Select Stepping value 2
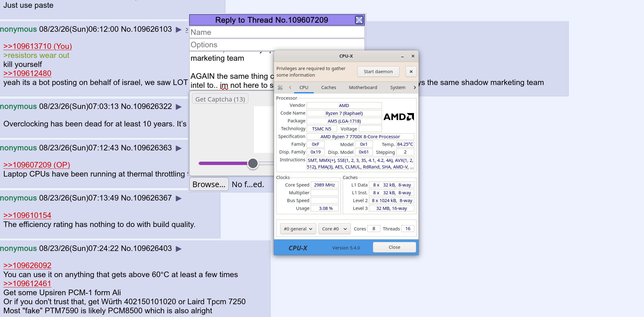The image size is (644, 317). click(x=405, y=152)
